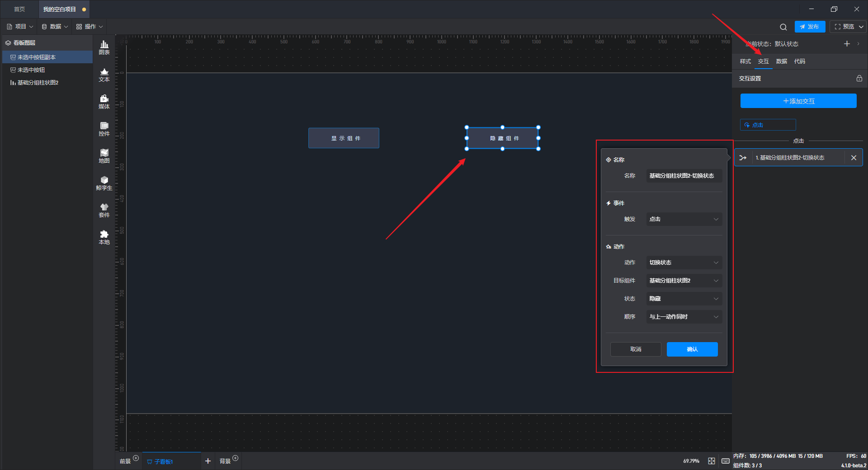The height and width of the screenshot is (470, 868).
Task: Select layer 未选中按钮副本
Action: tap(47, 57)
